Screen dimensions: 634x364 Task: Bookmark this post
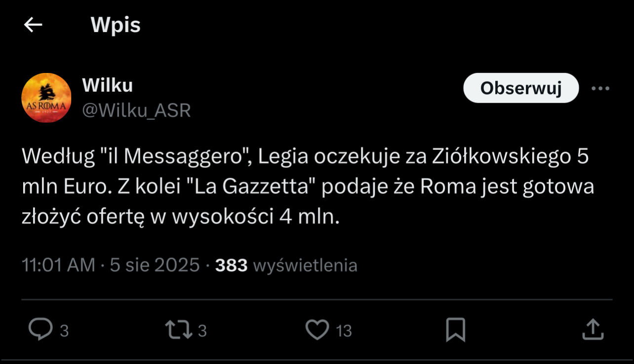pyautogui.click(x=455, y=329)
